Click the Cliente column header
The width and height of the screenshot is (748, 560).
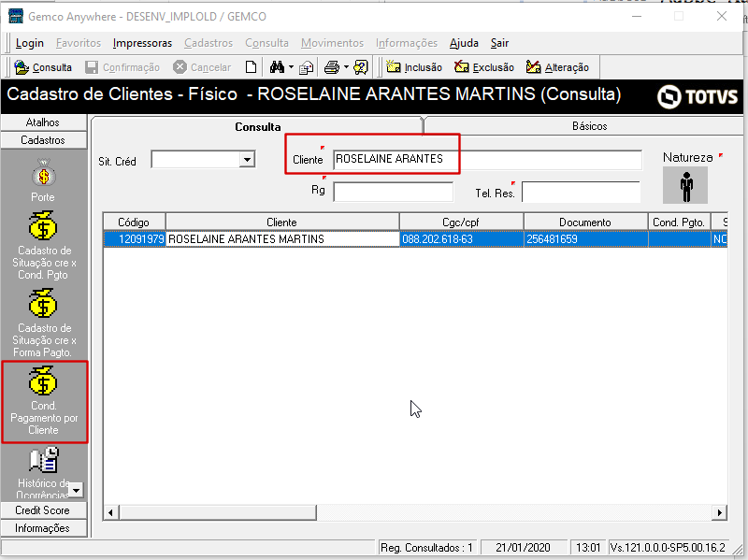click(x=282, y=223)
